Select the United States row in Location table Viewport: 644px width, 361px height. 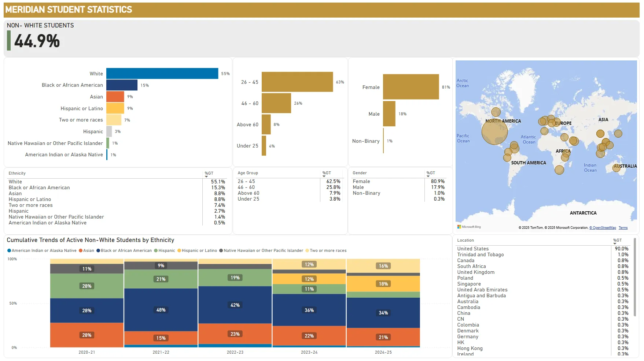coord(473,249)
